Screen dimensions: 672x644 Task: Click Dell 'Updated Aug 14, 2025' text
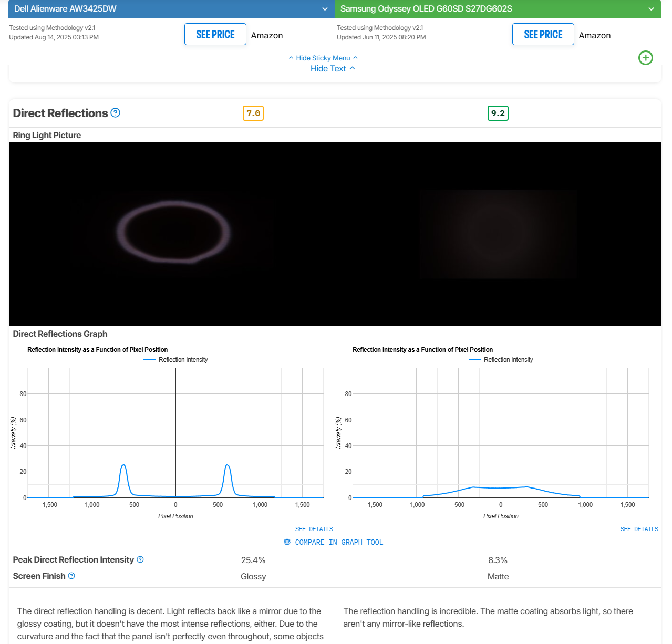tap(54, 37)
